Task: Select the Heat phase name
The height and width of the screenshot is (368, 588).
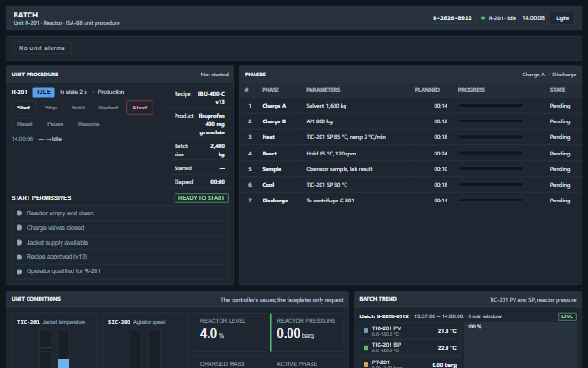Action: (x=268, y=137)
